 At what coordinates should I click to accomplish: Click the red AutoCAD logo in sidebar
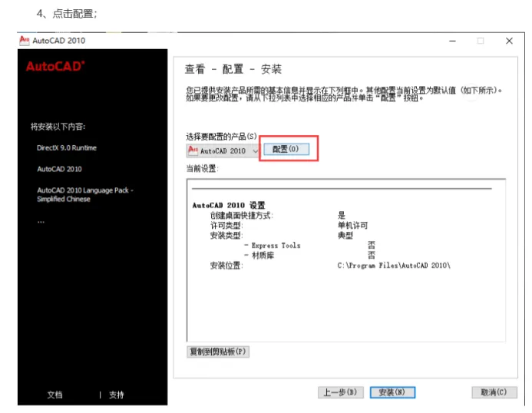[55, 66]
